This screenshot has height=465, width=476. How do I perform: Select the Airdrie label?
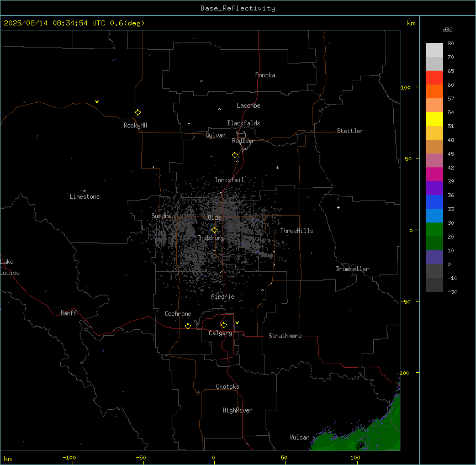point(223,297)
